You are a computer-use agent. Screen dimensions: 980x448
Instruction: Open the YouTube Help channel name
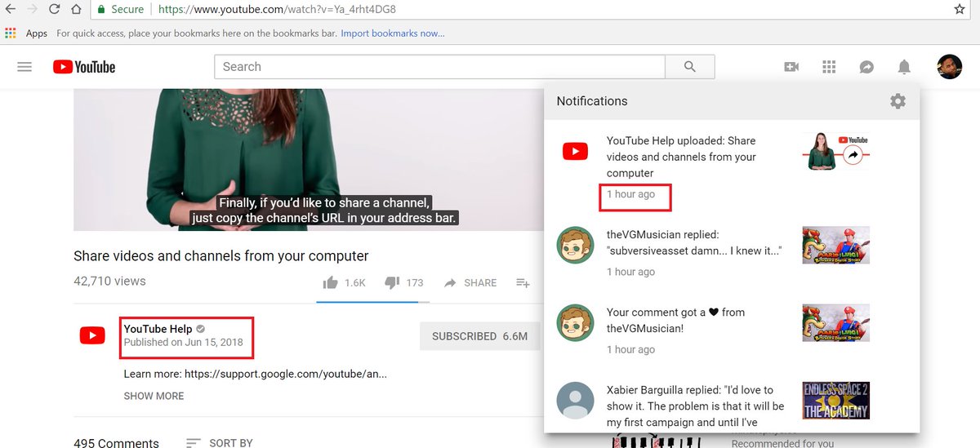(x=158, y=329)
